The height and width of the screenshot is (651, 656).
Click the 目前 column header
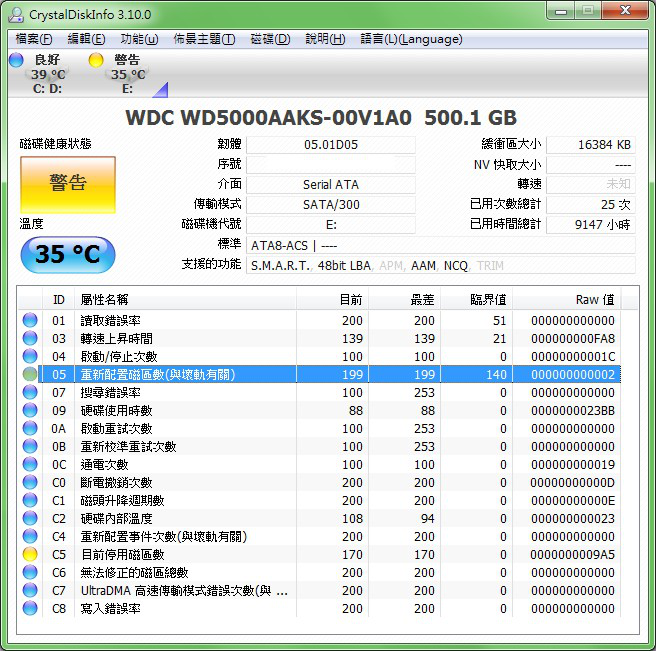[333, 300]
